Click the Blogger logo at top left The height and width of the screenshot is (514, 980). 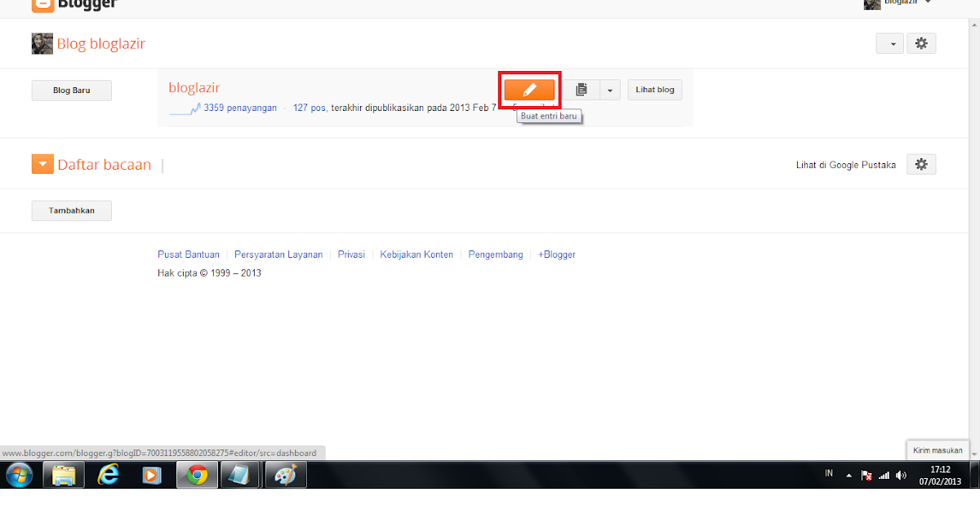pos(75,4)
